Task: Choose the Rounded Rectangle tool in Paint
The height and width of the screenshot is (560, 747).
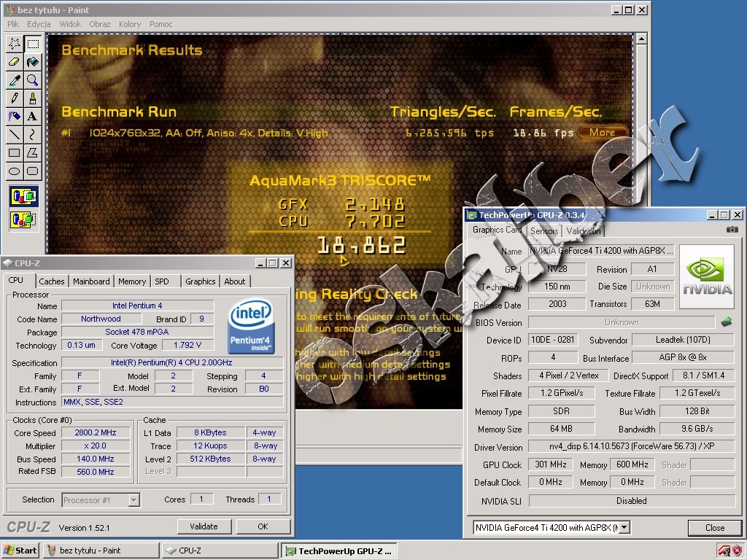Action: tap(32, 171)
